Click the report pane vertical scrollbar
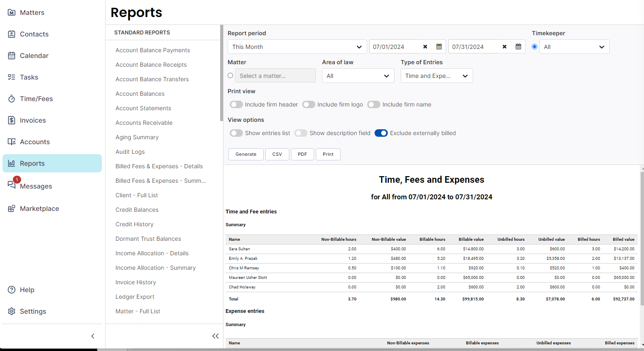 [642, 238]
